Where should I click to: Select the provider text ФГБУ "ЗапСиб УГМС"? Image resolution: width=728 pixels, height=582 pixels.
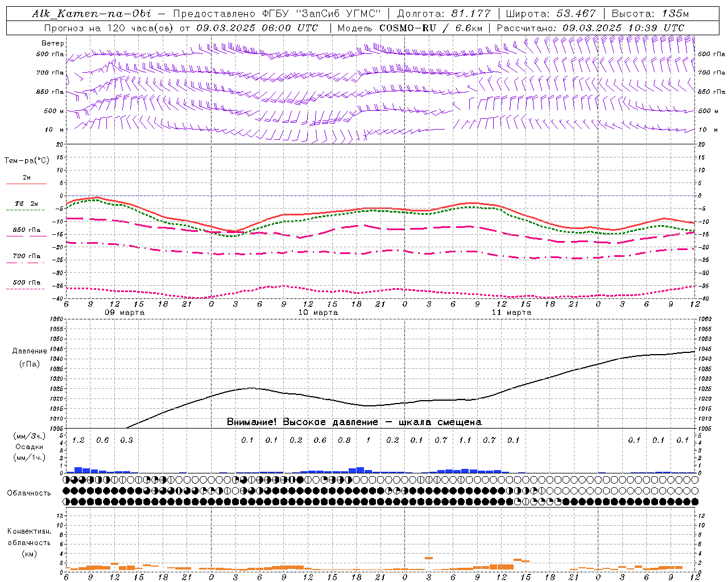point(321,14)
